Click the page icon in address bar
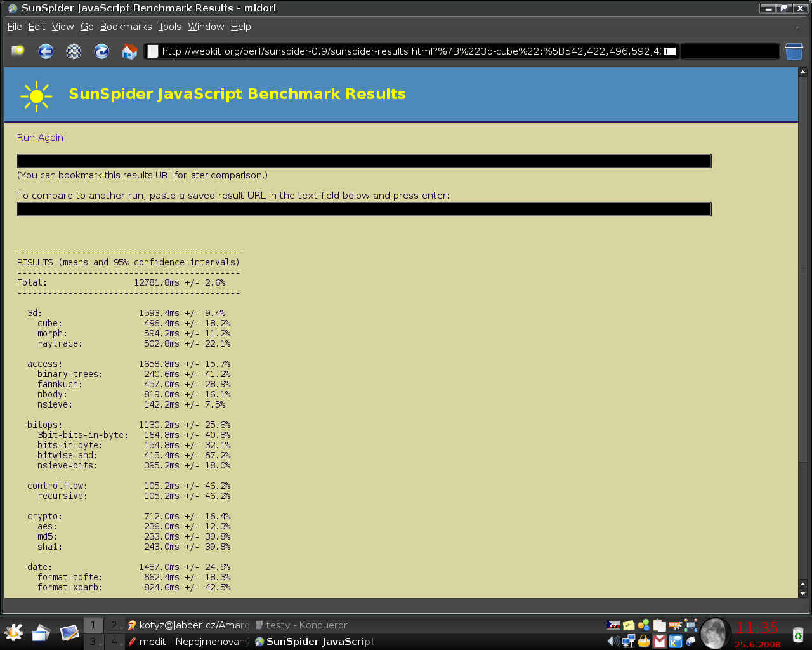The image size is (812, 650). pyautogui.click(x=153, y=51)
